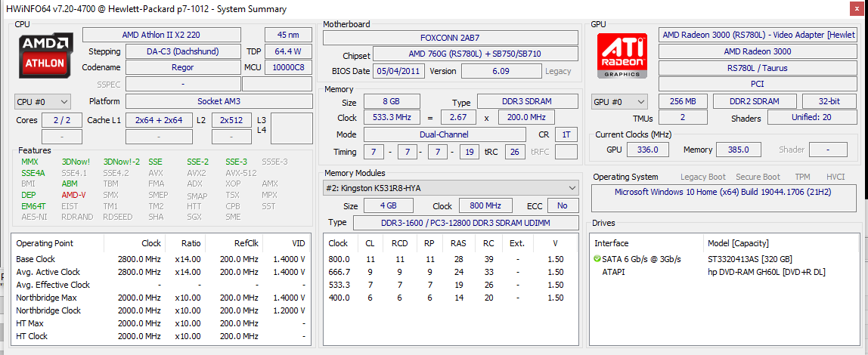Click the Avg. Effective Clock row
Viewport: 868px width, 355px height.
pos(160,285)
